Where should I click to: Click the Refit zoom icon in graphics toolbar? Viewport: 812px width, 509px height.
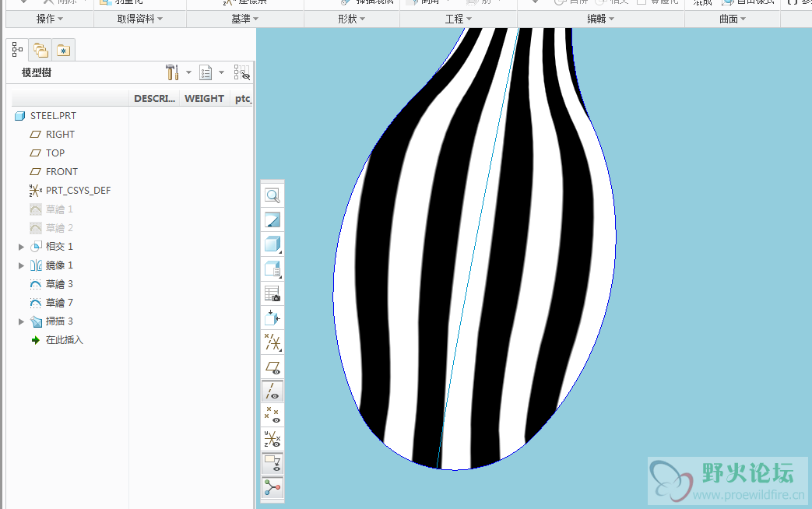pyautogui.click(x=272, y=196)
